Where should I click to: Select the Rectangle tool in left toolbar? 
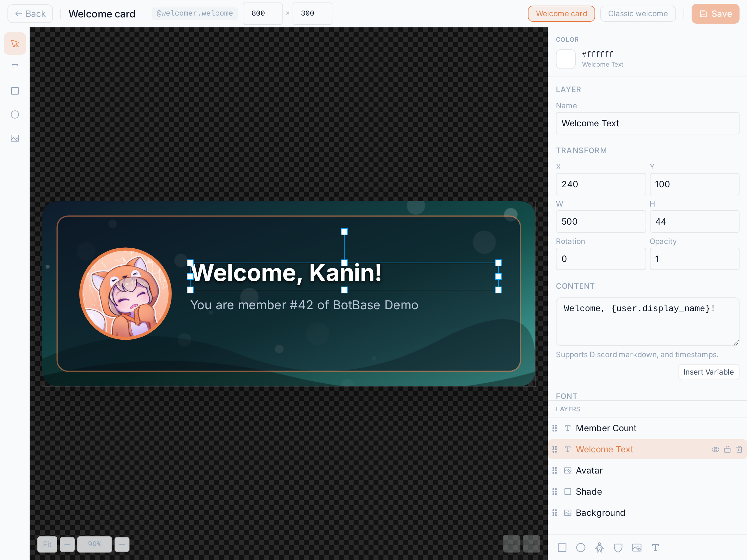15,91
